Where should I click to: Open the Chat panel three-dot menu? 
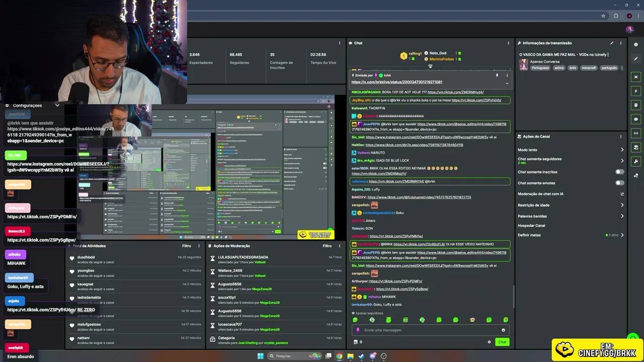coord(508,43)
